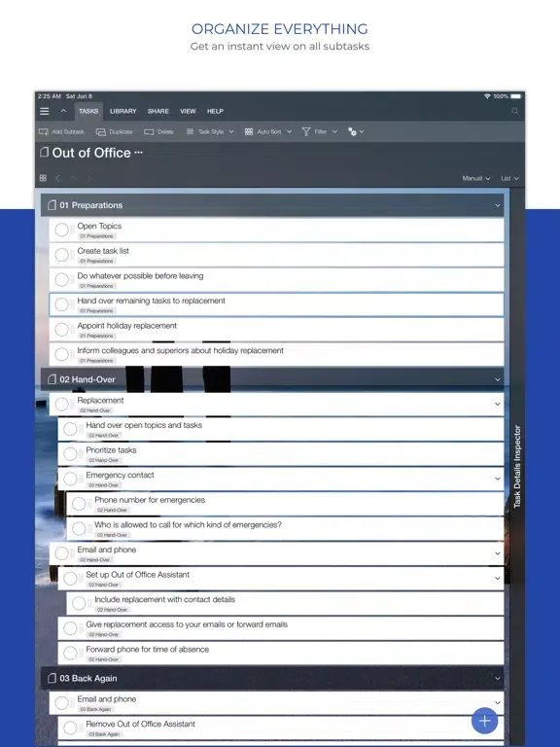Click the 01 Preparations tag under Open Topics

(x=96, y=236)
